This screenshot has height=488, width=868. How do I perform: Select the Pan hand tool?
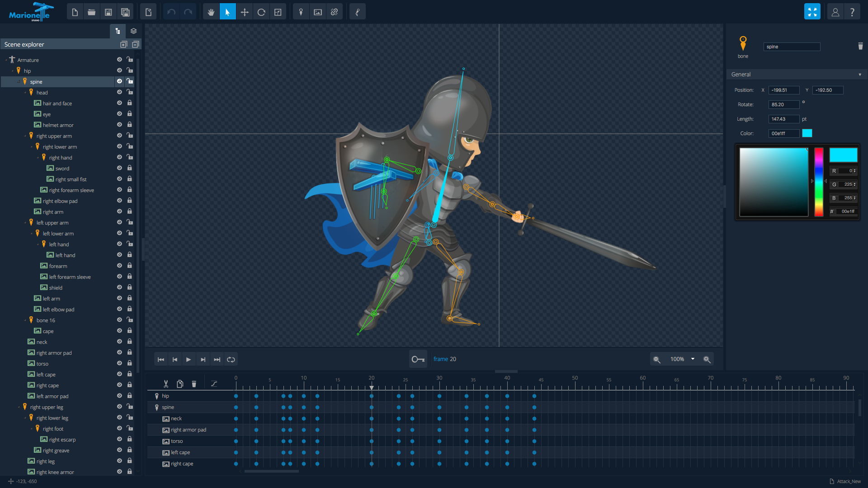211,12
